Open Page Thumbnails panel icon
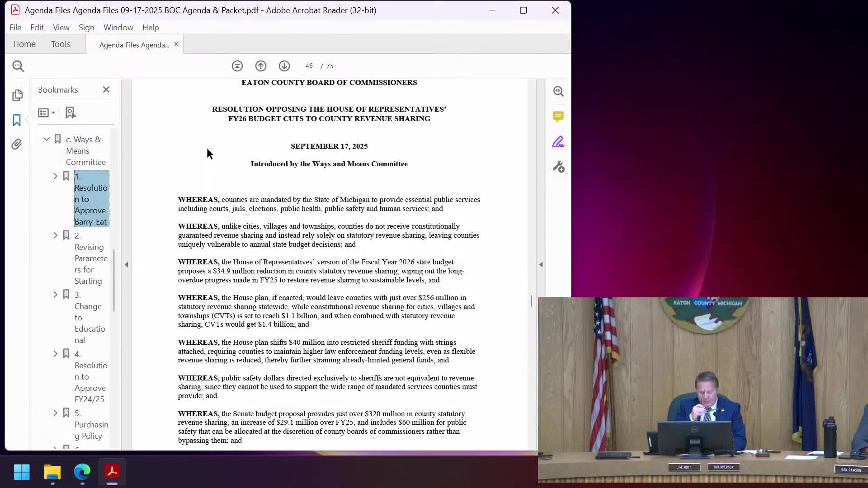 pos(17,95)
